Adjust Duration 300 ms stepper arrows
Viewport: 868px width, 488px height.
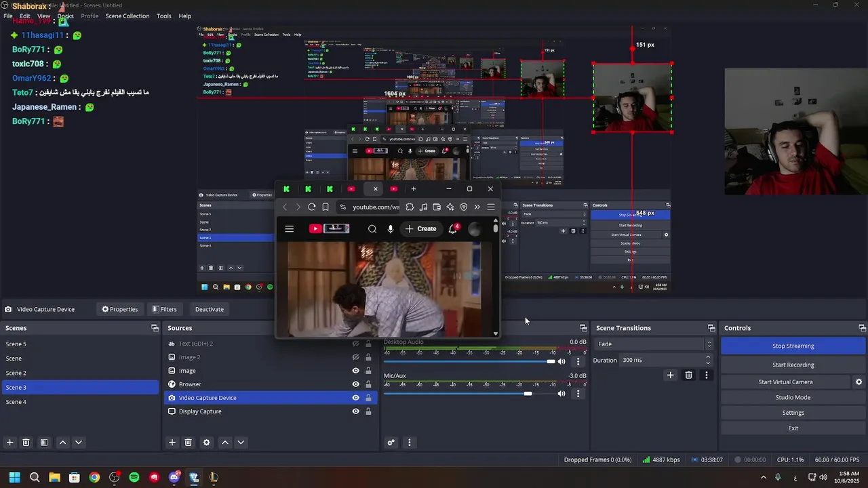pyautogui.click(x=708, y=360)
